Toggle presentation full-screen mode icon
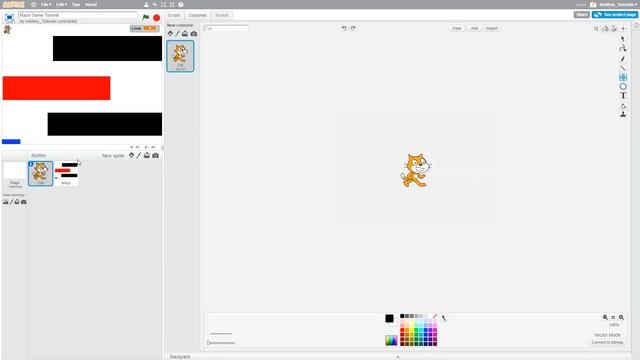The image size is (640, 360). point(9,18)
